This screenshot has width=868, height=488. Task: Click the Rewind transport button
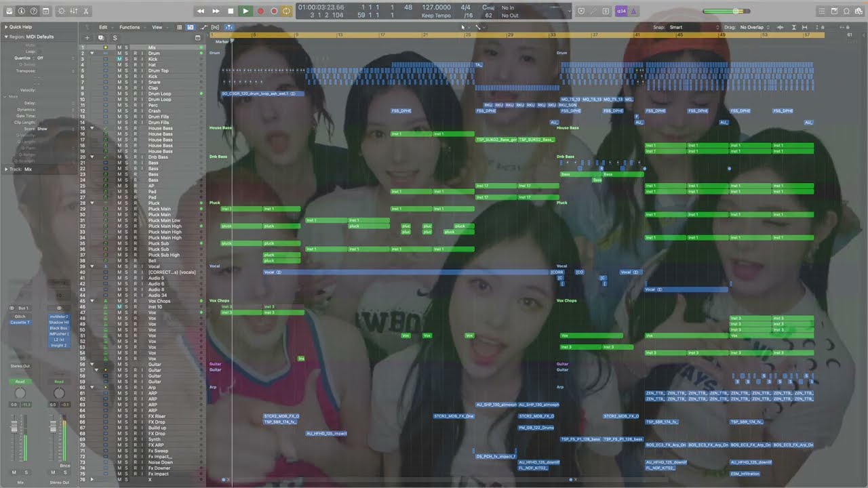[x=201, y=11]
